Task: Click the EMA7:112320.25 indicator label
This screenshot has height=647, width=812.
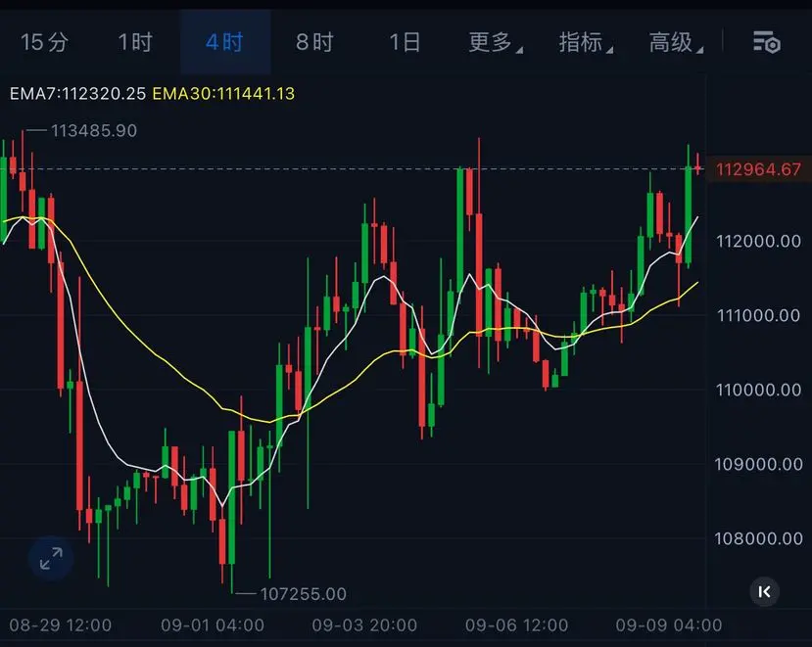Action: click(77, 94)
